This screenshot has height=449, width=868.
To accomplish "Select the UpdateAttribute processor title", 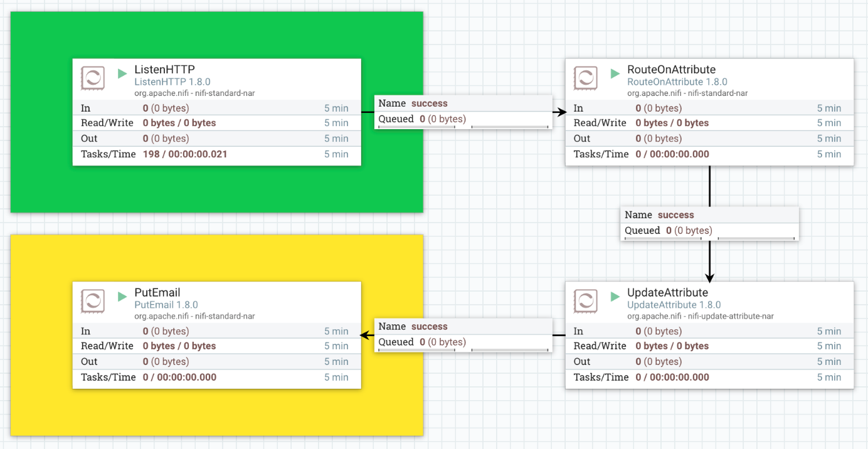I will pyautogui.click(x=667, y=293).
